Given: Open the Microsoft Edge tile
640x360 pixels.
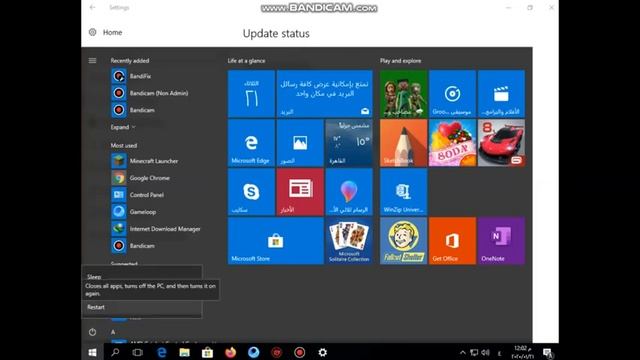Looking at the screenshot, I should click(x=251, y=143).
